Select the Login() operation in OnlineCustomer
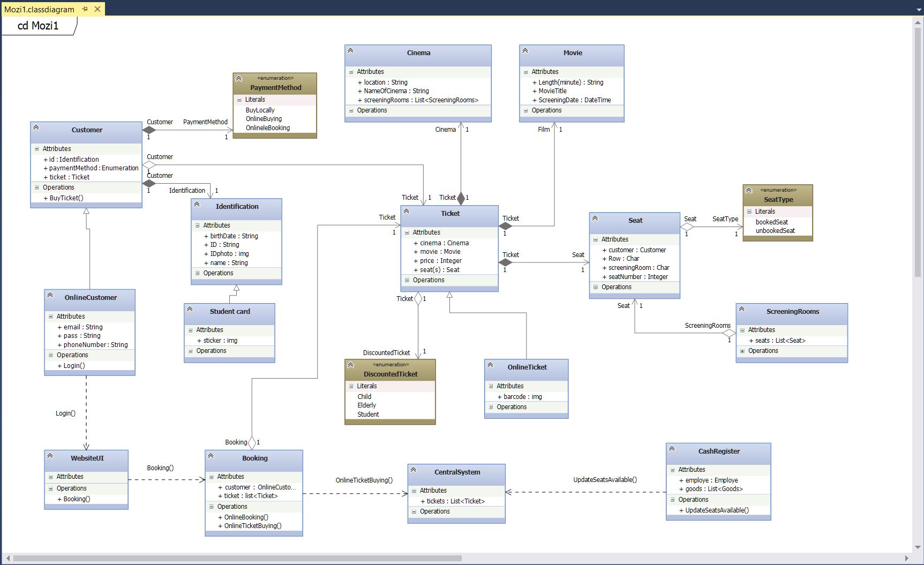 (70, 365)
